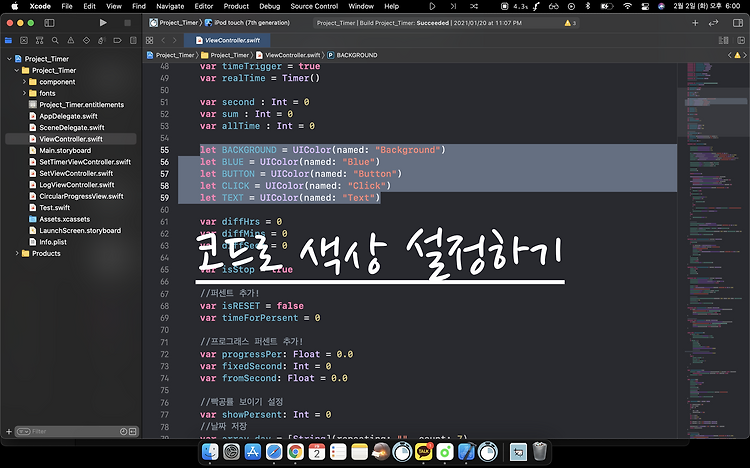750x468 pixels.
Task: Collapse the Project_Timer folder group
Action: (x=17, y=70)
